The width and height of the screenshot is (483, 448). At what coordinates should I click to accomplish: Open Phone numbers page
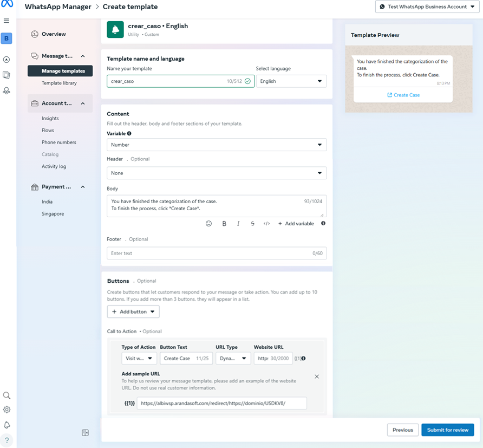pyautogui.click(x=59, y=142)
